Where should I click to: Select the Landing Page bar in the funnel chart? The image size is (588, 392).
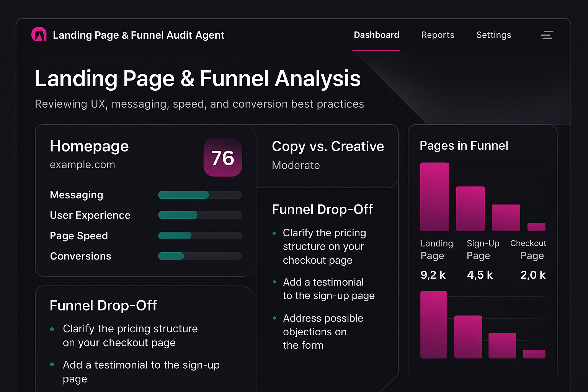pyautogui.click(x=434, y=197)
